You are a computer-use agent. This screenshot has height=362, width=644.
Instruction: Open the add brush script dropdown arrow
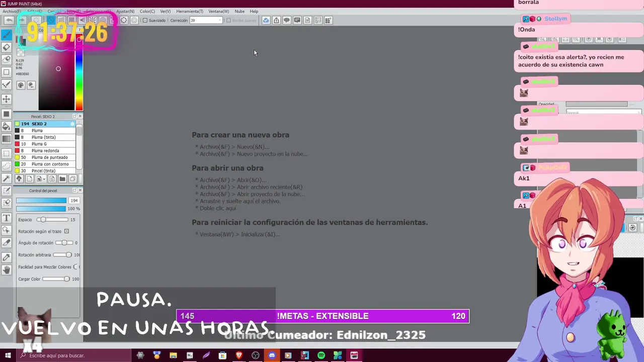click(x=44, y=178)
